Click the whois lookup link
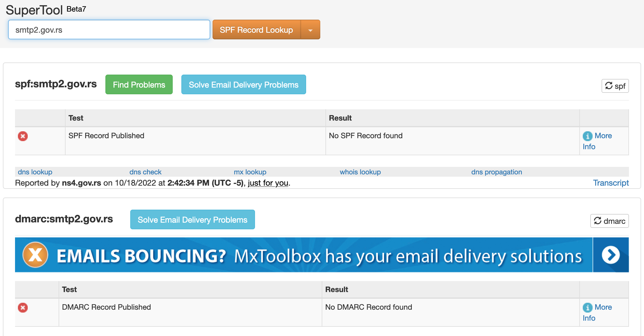 click(x=360, y=172)
